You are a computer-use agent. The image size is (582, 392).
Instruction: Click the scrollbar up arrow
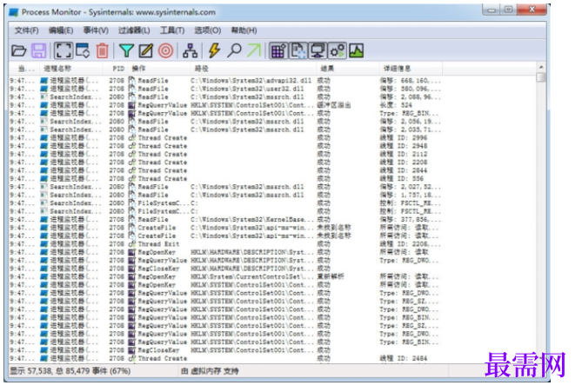(x=541, y=67)
